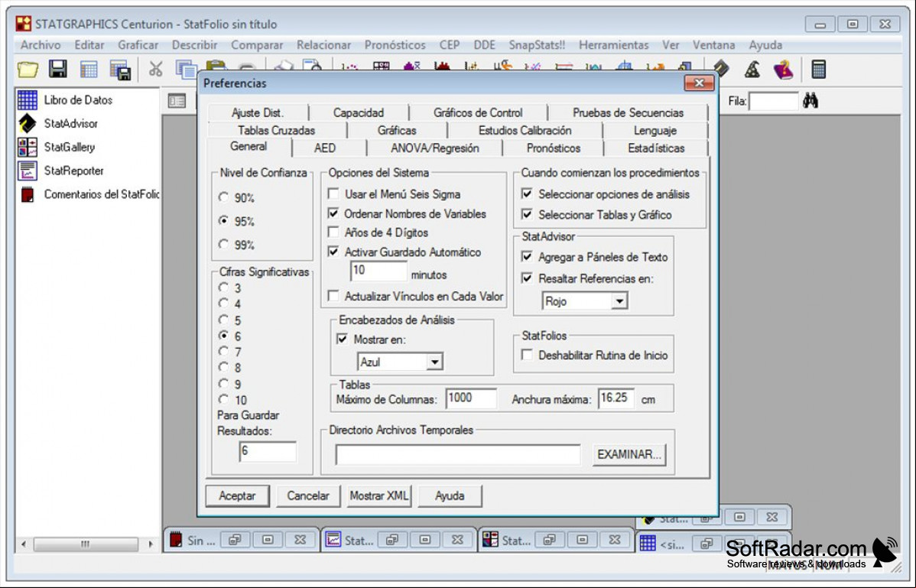Click the sidebar horizontal scrollbar thumb
Image resolution: width=916 pixels, height=588 pixels.
86,544
